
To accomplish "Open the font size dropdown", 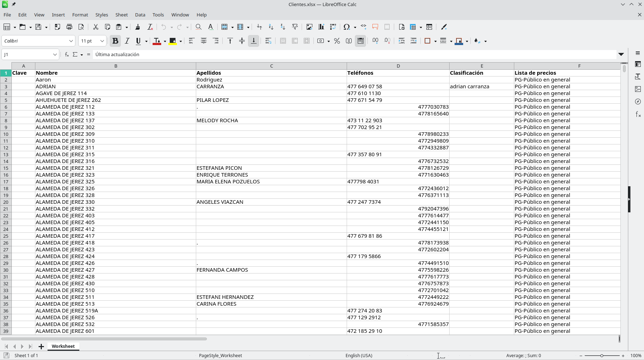I will (x=102, y=41).
